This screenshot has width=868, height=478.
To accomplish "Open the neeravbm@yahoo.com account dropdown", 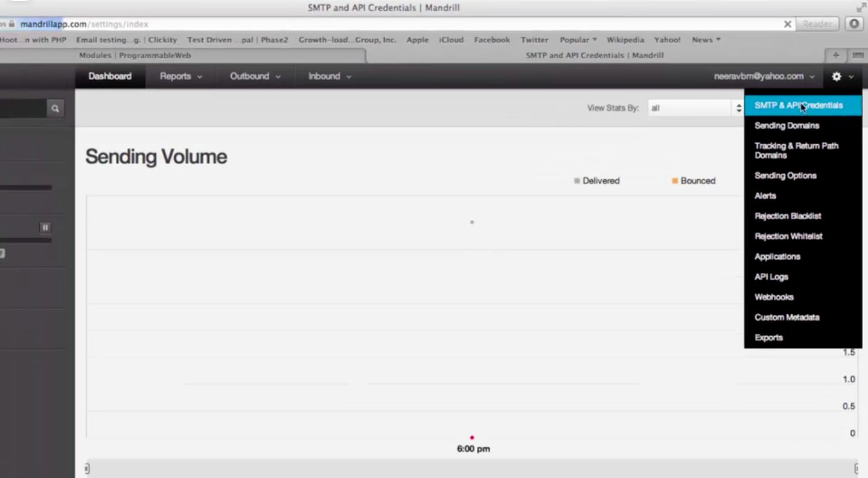I will (764, 76).
